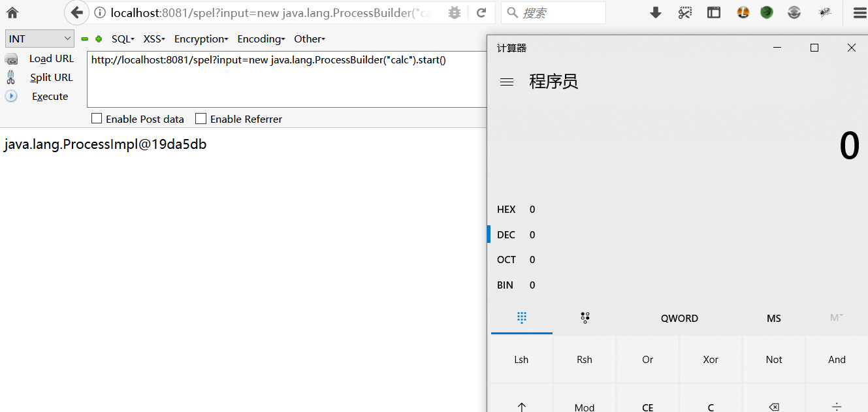Click the bug icon in address bar
This screenshot has width=868, height=412.
pyautogui.click(x=455, y=12)
